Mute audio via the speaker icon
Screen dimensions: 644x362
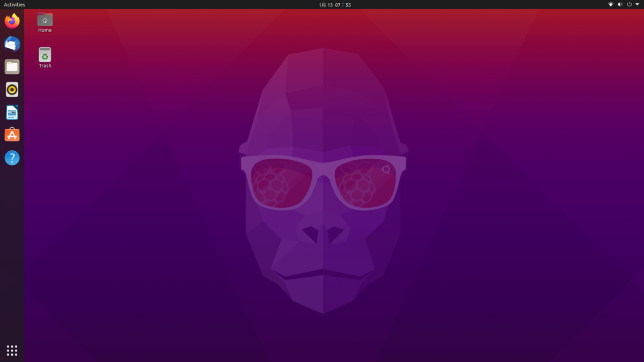619,4
